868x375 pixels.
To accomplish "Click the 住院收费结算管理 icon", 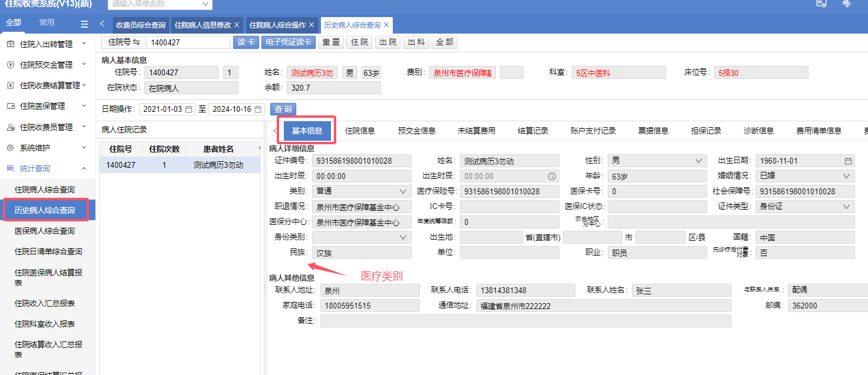I will [x=11, y=85].
